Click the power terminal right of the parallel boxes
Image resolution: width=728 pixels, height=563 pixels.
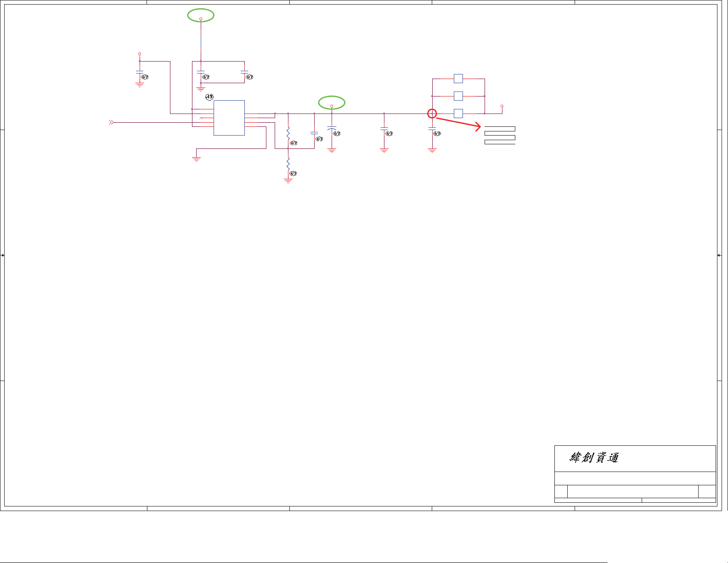tap(502, 106)
